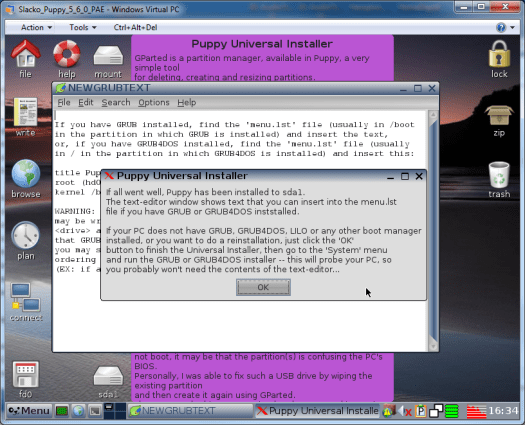Image resolution: width=525 pixels, height=425 pixels.
Task: Click the clipboard tray icon
Action: [x=420, y=411]
